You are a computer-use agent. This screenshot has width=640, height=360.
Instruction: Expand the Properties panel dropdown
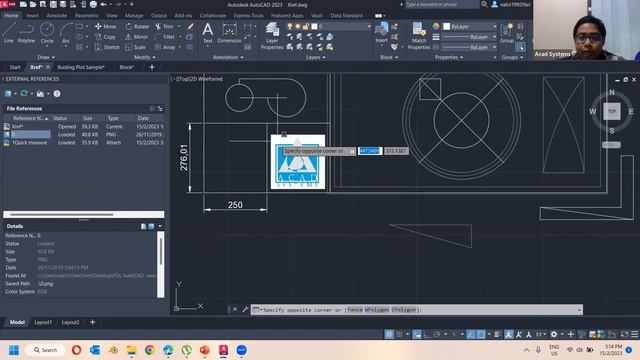(x=449, y=58)
